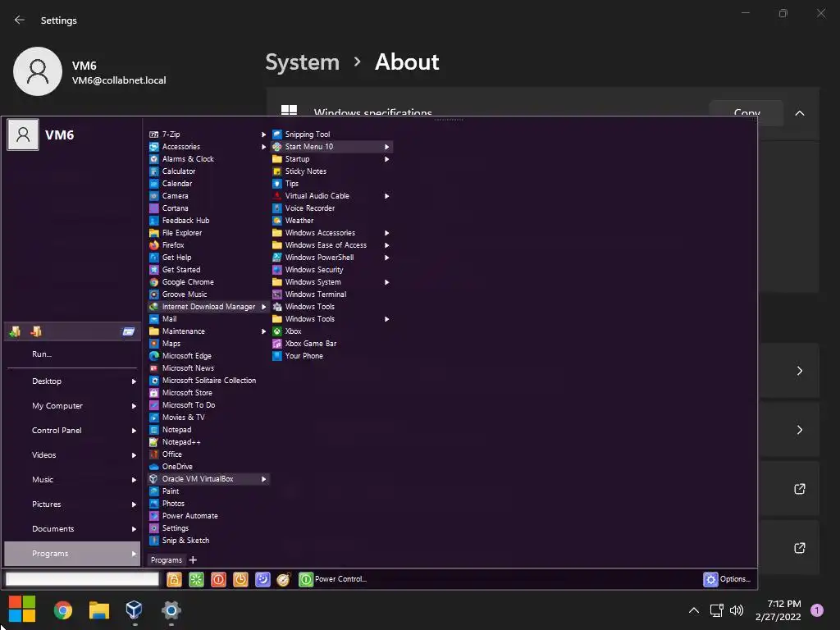Open Oracle VM VirtualBox entry
Viewport: 840px width, 630px height.
click(x=208, y=479)
